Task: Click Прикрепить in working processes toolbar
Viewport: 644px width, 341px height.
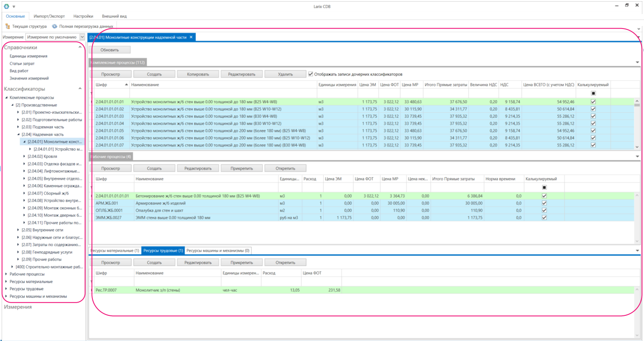Action: coord(242,168)
